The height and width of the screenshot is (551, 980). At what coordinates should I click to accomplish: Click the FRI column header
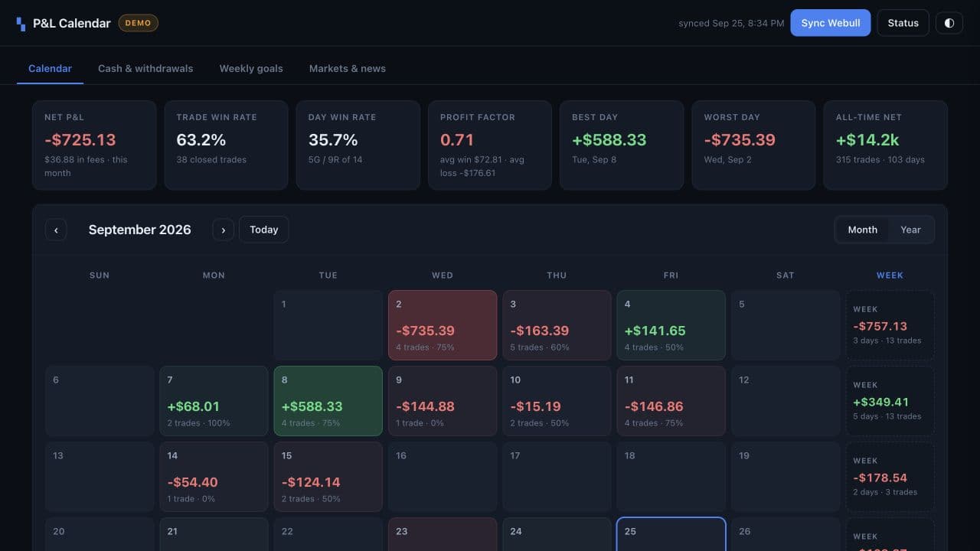671,275
